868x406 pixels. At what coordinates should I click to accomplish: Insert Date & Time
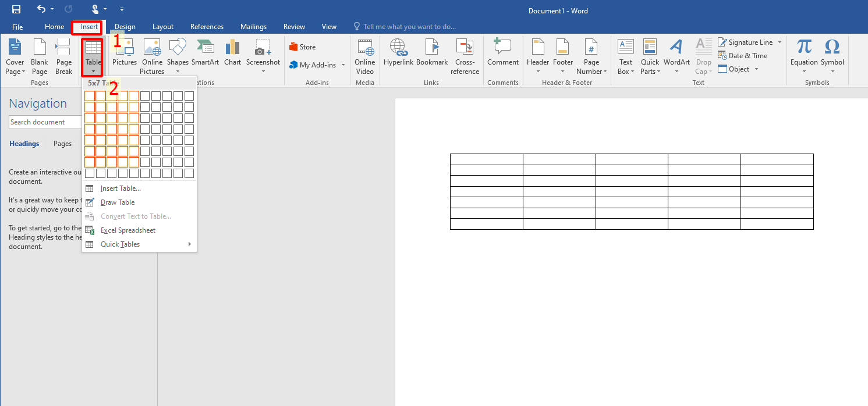click(743, 56)
